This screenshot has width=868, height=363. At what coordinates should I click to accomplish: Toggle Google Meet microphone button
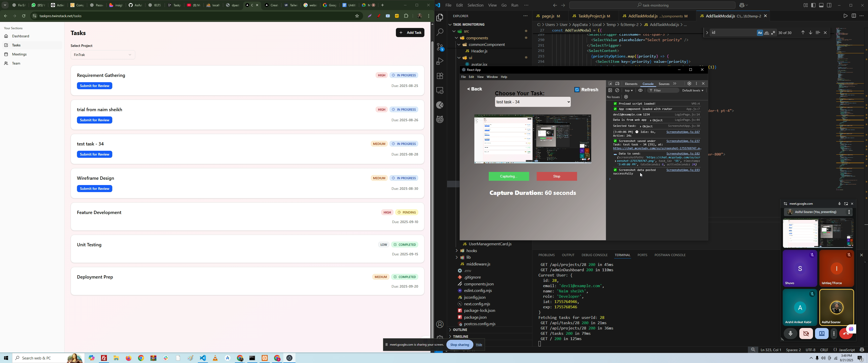tap(791, 334)
